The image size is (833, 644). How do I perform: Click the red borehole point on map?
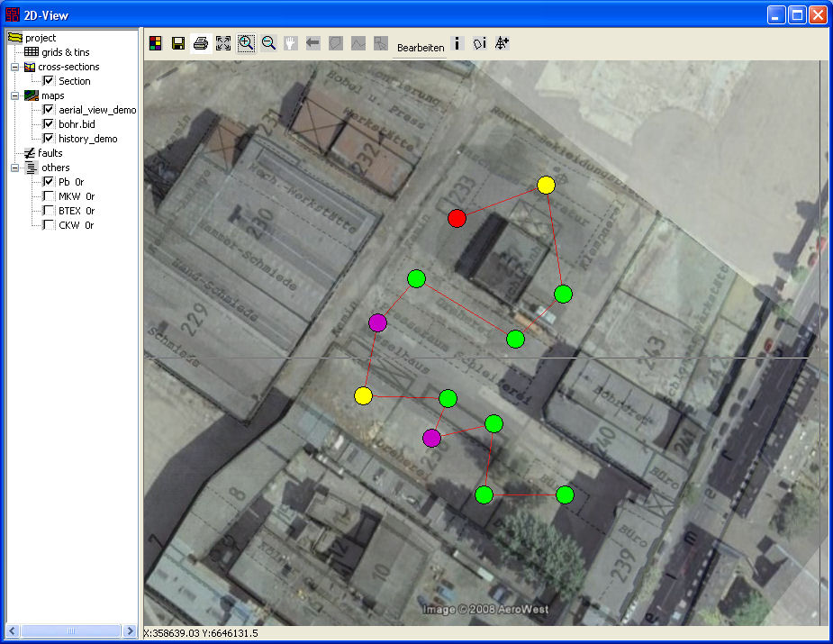457,218
